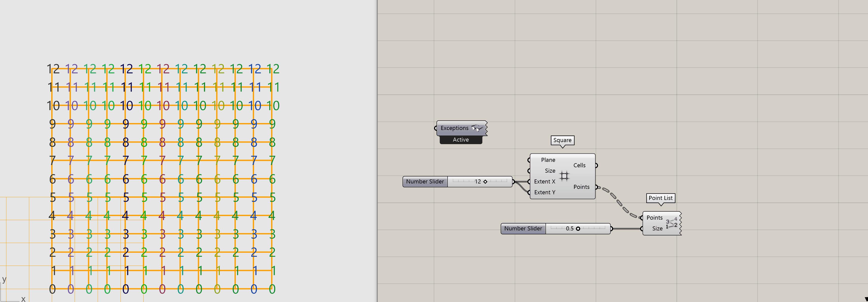Click the slider diamond grip at 12
868x302 pixels.
(x=485, y=182)
